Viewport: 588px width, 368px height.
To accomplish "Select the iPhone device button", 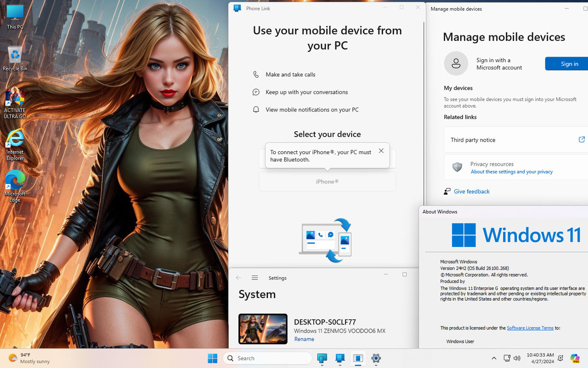I will [327, 182].
